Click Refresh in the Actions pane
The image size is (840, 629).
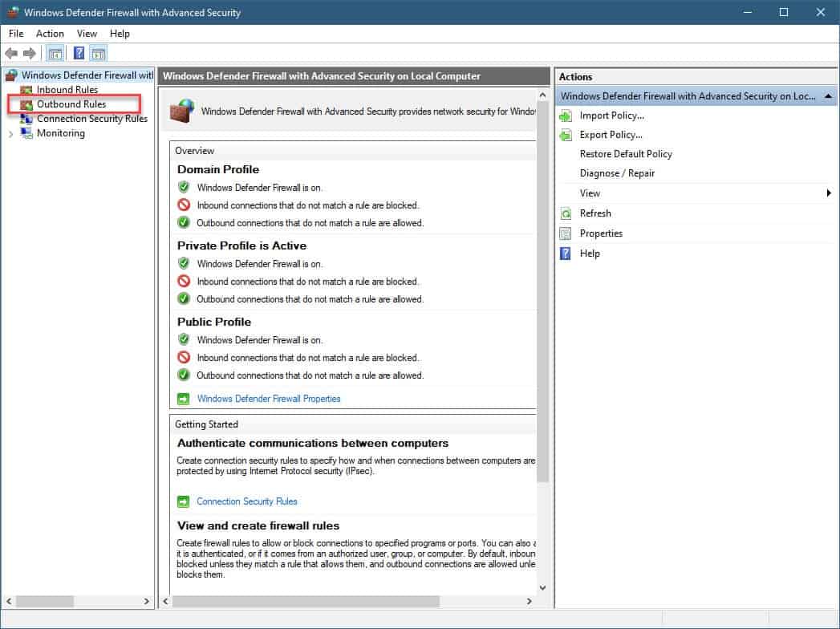pyautogui.click(x=595, y=213)
